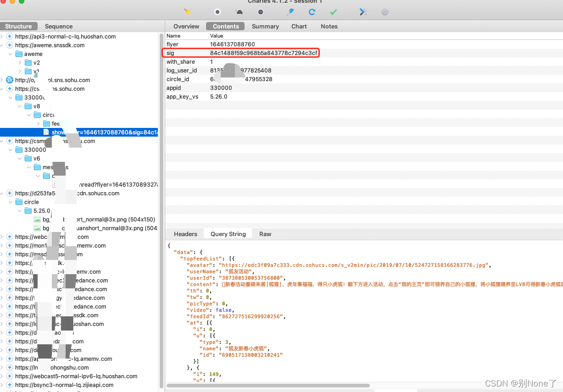
Task: Toggle throttling with the turtle icon
Action: (239, 12)
